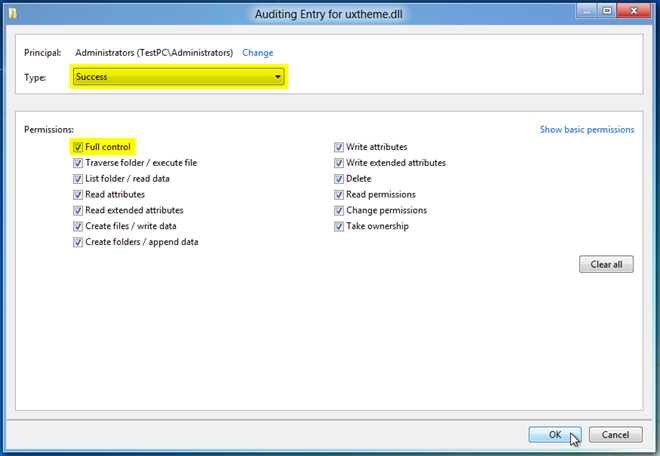This screenshot has width=660, height=456.
Task: Click the Cancel button
Action: coord(615,435)
